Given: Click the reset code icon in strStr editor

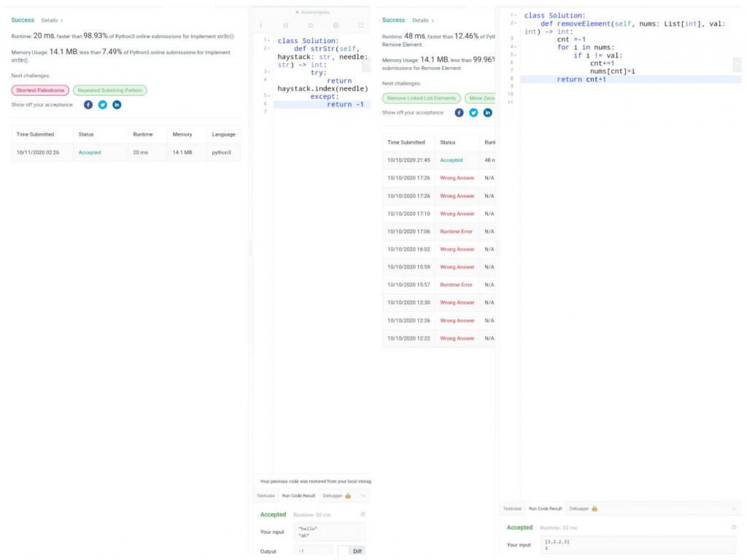Looking at the screenshot, I should click(x=311, y=26).
